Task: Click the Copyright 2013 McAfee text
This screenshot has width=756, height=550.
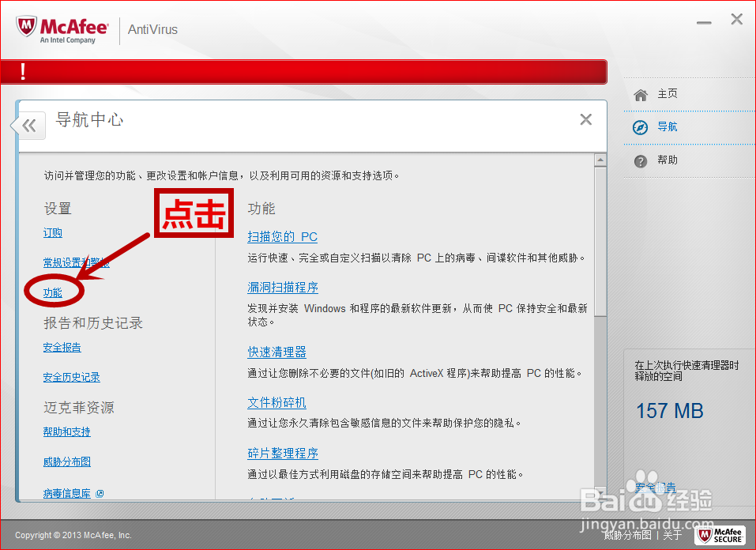Action: 73,535
